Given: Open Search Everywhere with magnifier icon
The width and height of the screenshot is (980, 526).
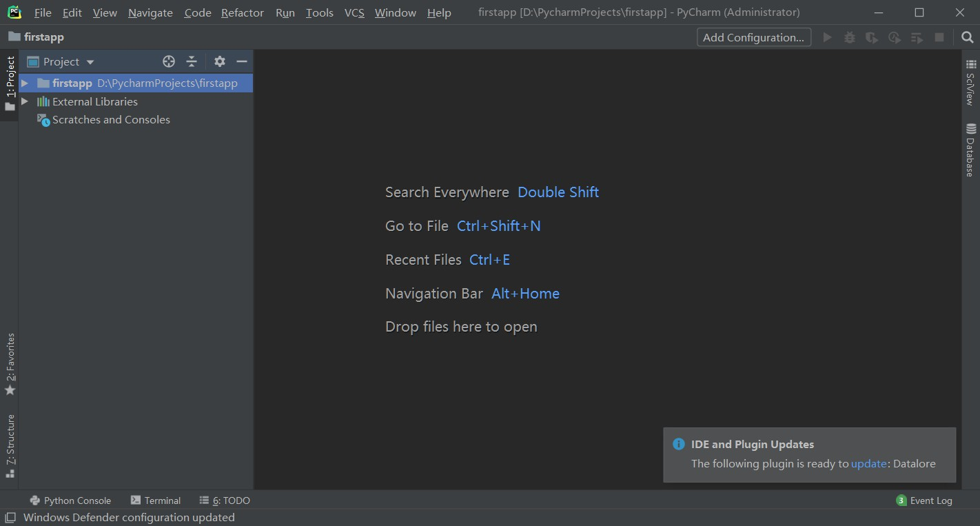Looking at the screenshot, I should coord(968,37).
